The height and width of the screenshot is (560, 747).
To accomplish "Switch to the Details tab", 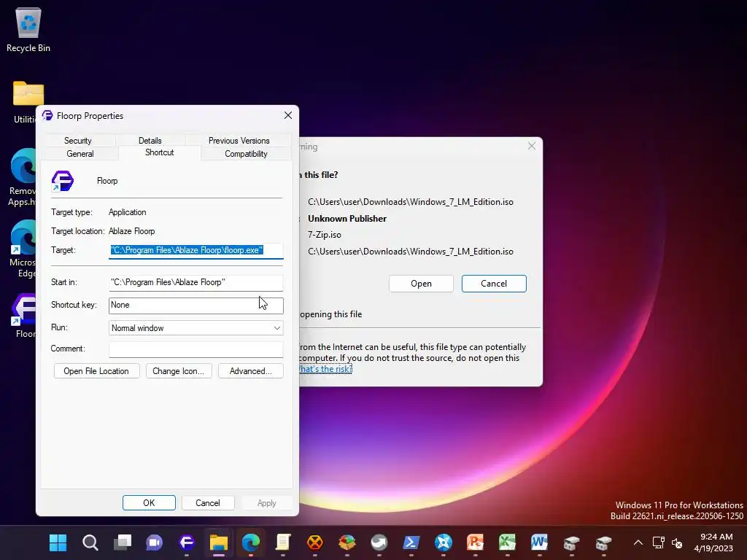I will [150, 141].
